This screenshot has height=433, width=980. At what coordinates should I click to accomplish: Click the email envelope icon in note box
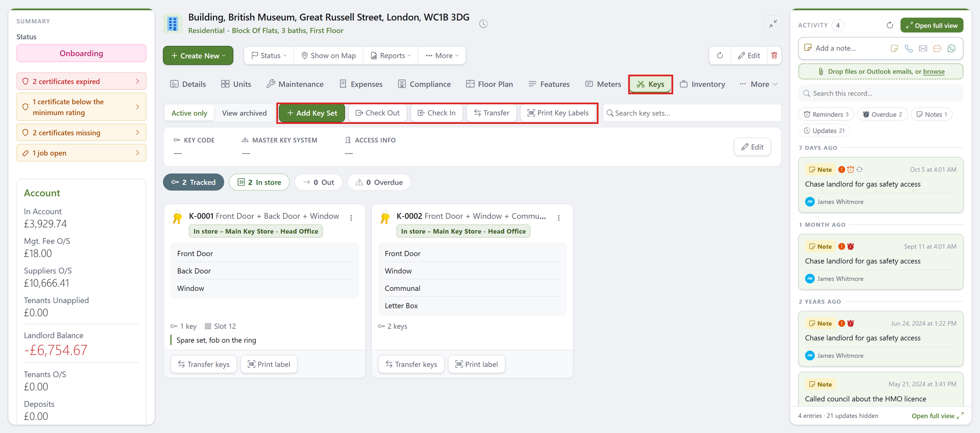(923, 48)
